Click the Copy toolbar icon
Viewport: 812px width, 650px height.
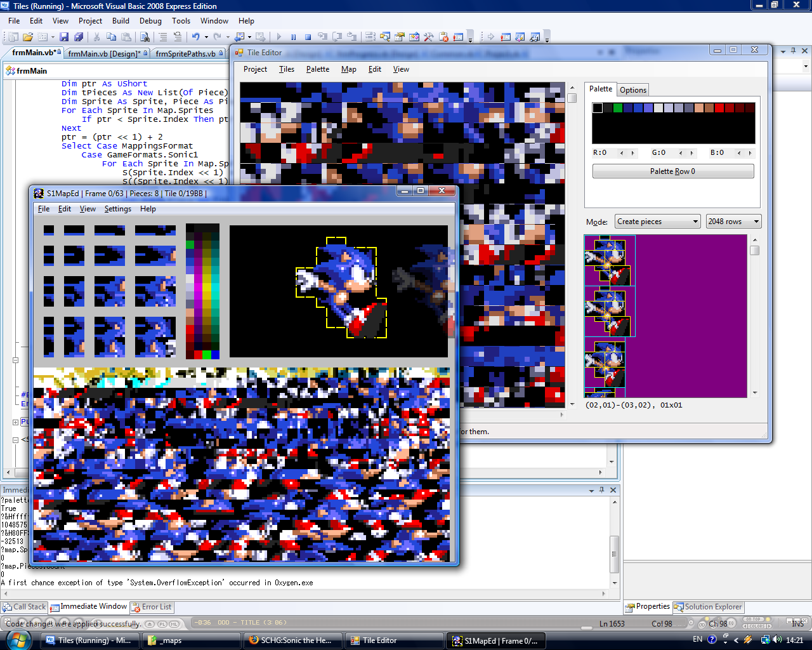point(111,37)
